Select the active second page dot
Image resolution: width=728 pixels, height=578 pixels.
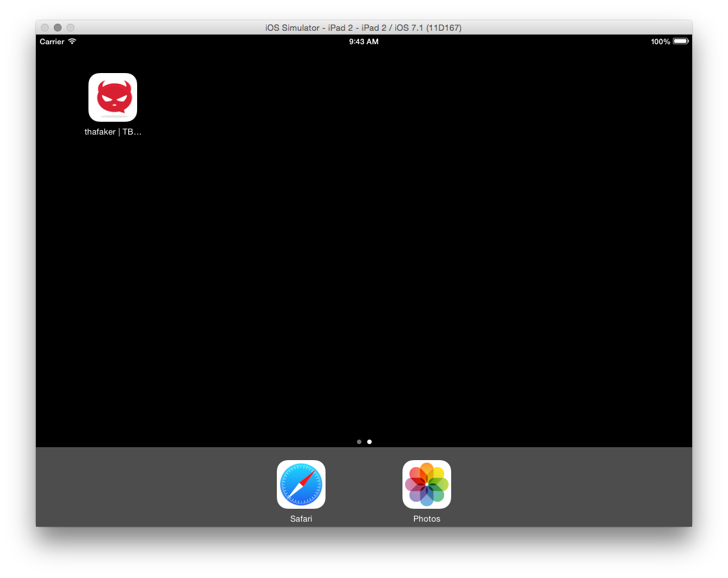[x=370, y=442]
